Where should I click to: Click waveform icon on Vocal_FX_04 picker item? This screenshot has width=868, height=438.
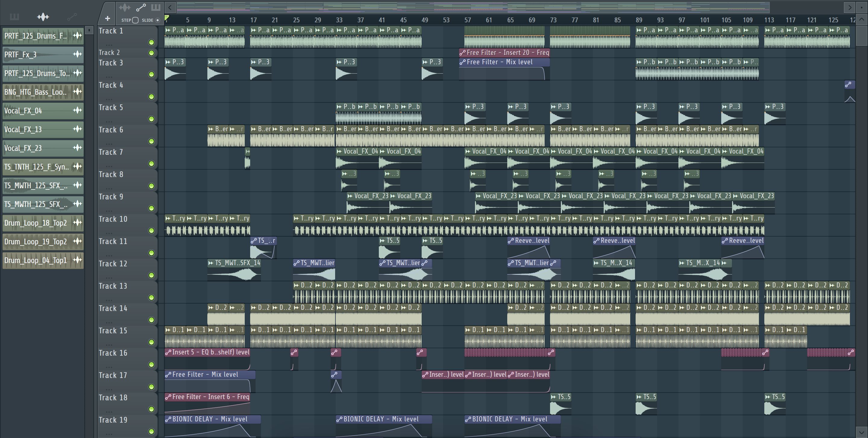click(77, 110)
